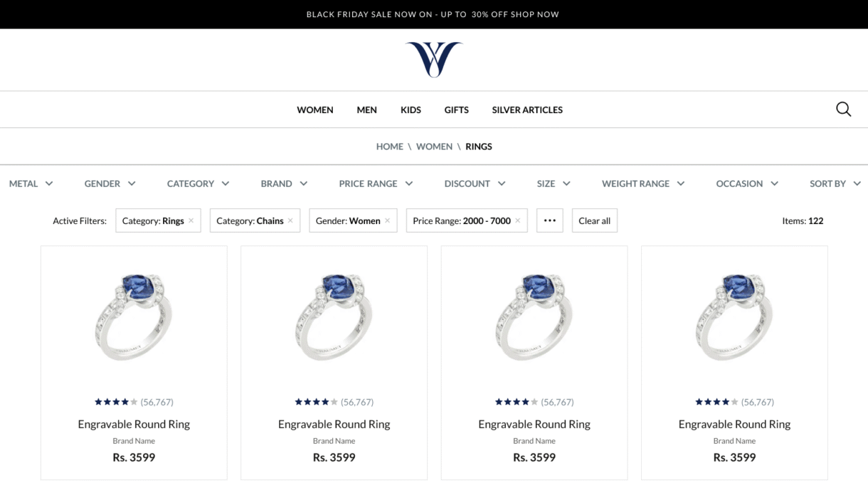Click the W brand logo
868x488 pixels.
(434, 59)
